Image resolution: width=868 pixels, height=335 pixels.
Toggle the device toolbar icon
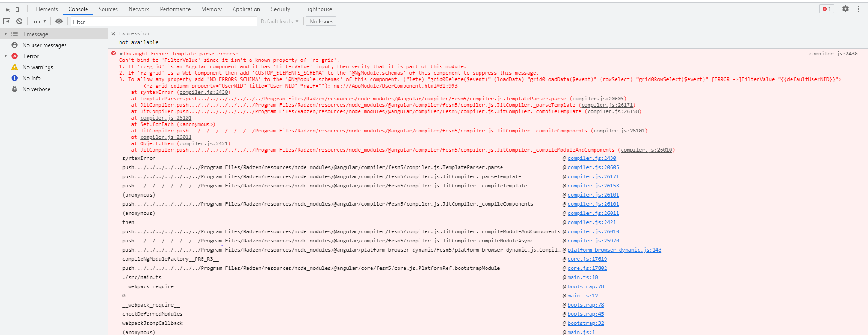19,9
